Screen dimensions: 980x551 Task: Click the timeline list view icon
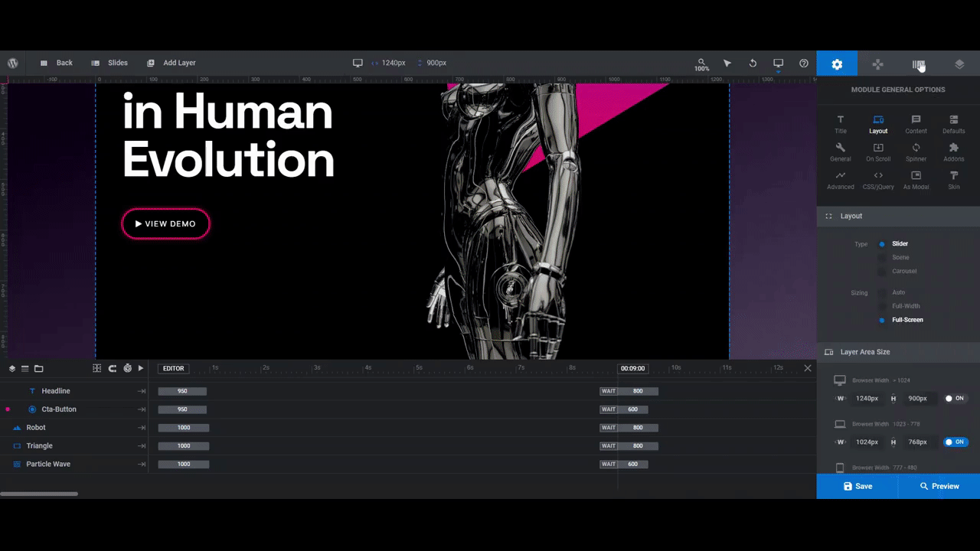pos(24,368)
